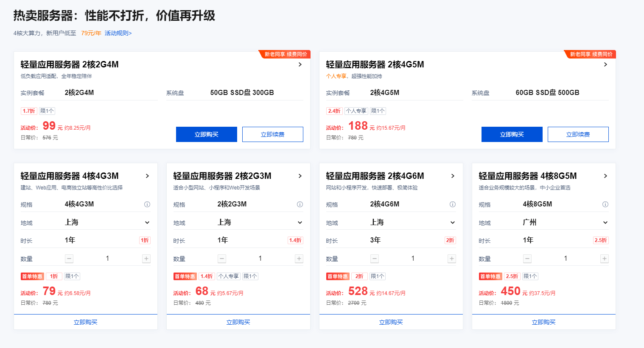Open details arrow for 轻量应用服务器 4核8G5M
The image size is (644, 348).
[x=605, y=176]
